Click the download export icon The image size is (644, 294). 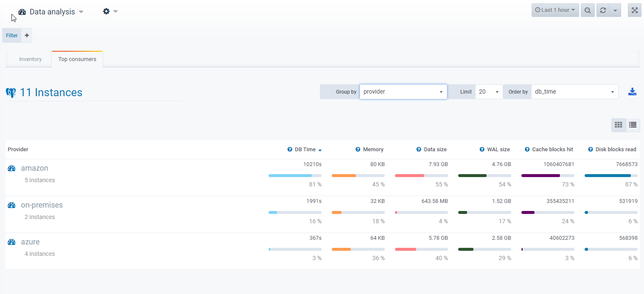coord(632,92)
